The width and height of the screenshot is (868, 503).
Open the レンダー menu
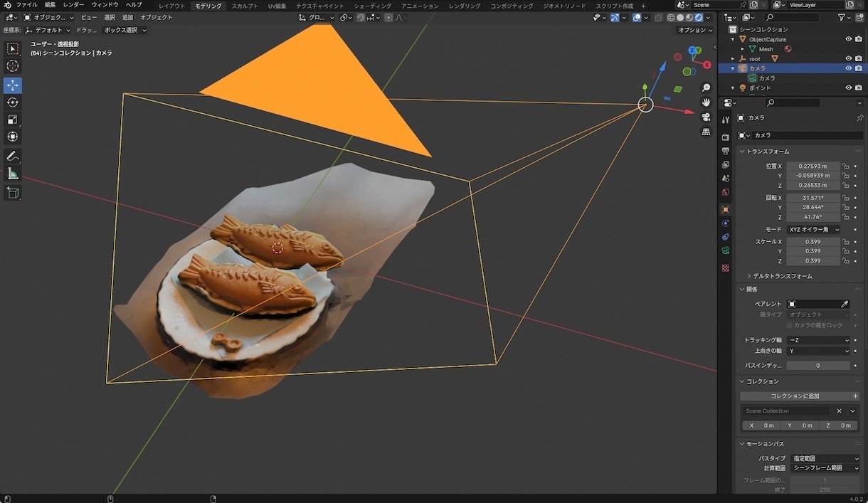coord(73,5)
